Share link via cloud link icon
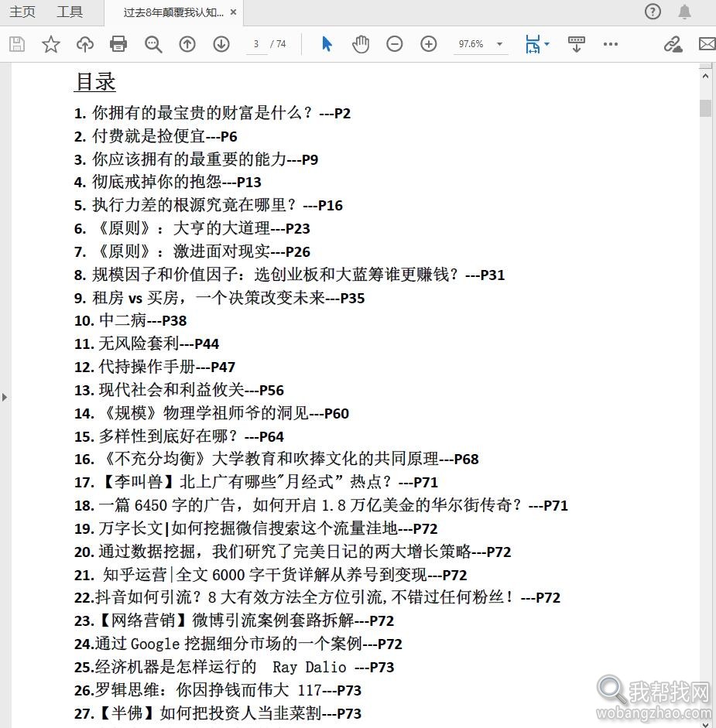The width and height of the screenshot is (716, 728). (x=673, y=44)
